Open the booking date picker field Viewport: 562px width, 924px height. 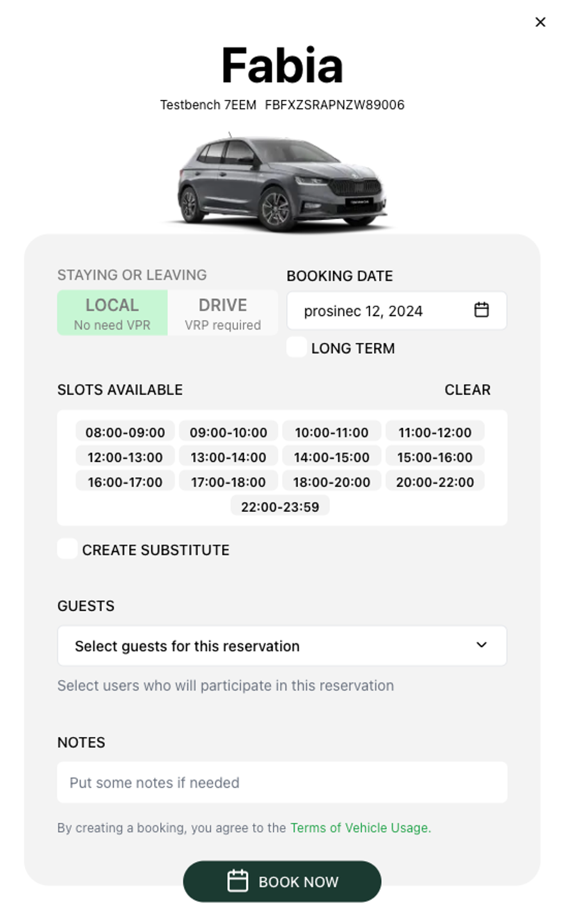384,311
